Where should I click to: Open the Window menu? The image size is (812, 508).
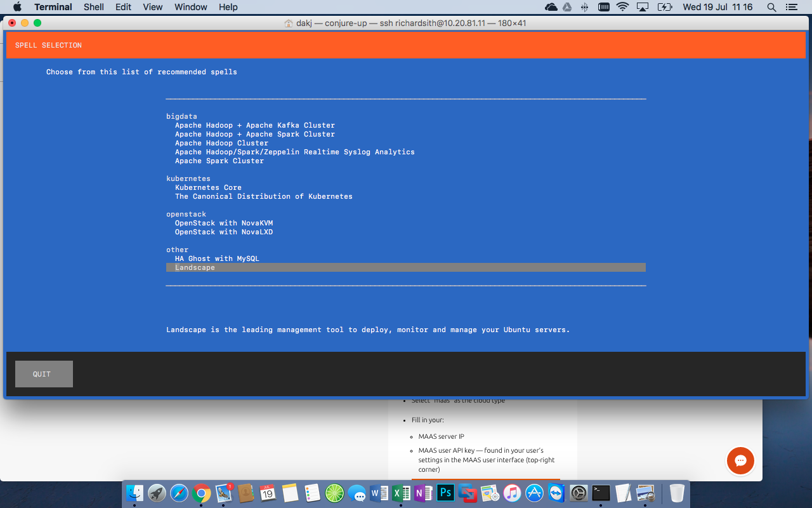pyautogui.click(x=191, y=7)
